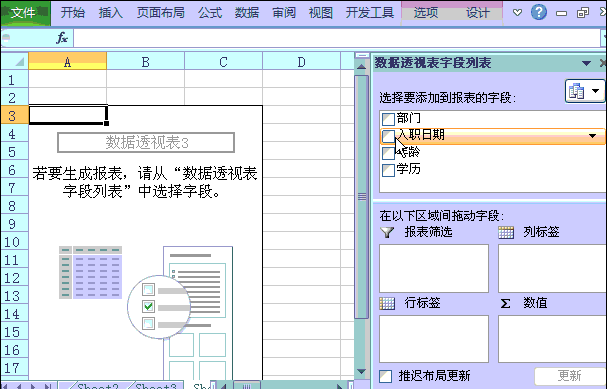Image resolution: width=607 pixels, height=389 pixels.
Task: Check the 入职日期 field checkbox
Action: [388, 136]
